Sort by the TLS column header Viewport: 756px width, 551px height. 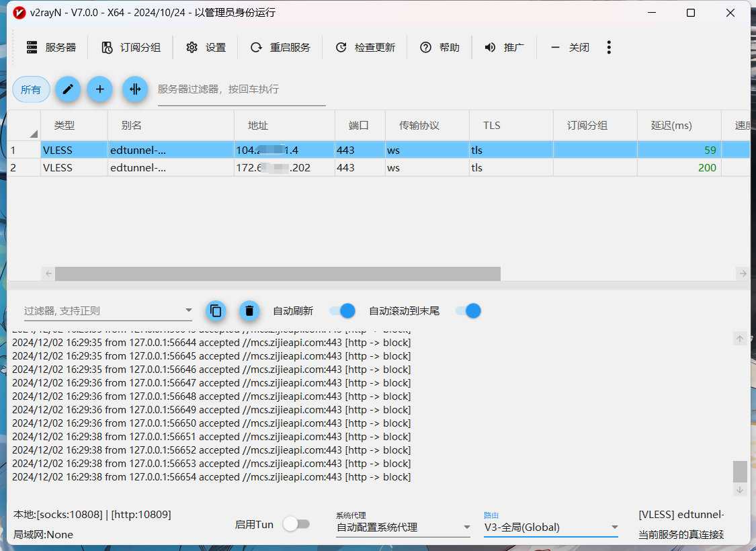coord(511,126)
